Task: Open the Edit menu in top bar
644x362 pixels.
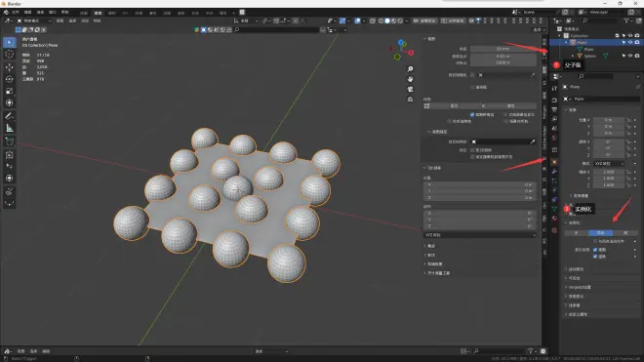Action: [x=28, y=13]
